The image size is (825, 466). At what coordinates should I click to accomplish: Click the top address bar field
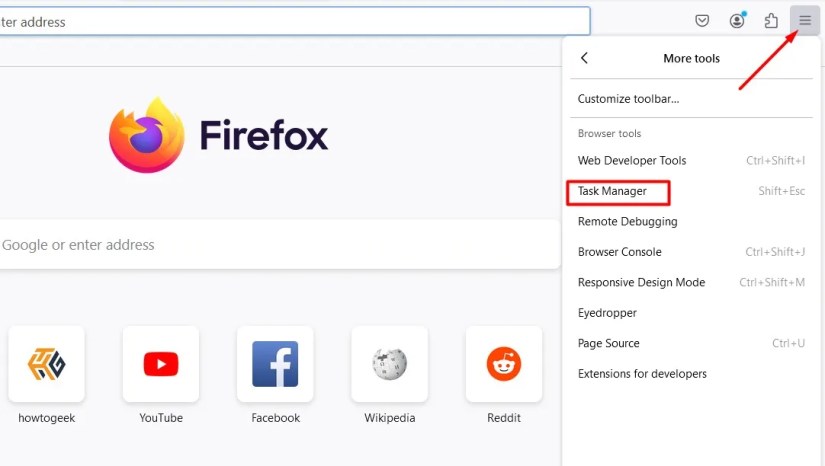click(295, 22)
